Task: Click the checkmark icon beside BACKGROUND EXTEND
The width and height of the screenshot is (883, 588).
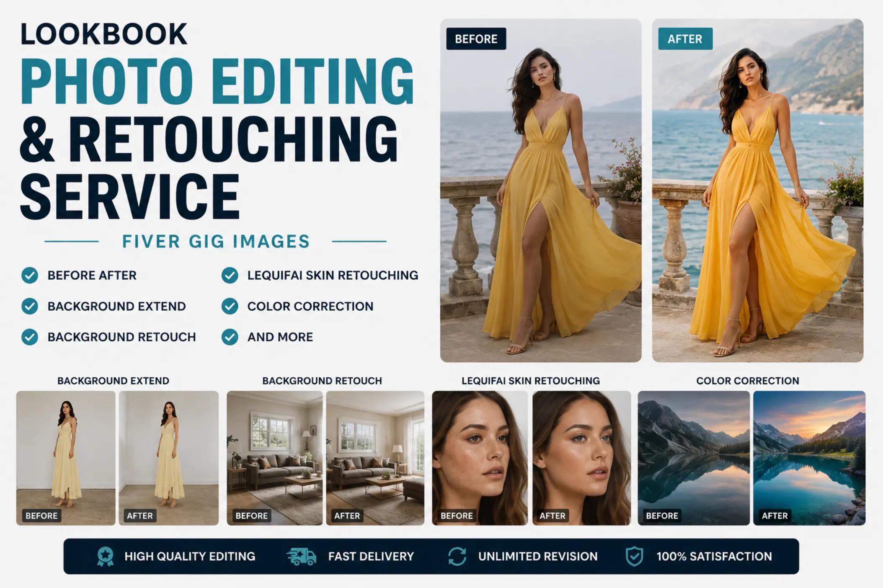Action: (30, 306)
